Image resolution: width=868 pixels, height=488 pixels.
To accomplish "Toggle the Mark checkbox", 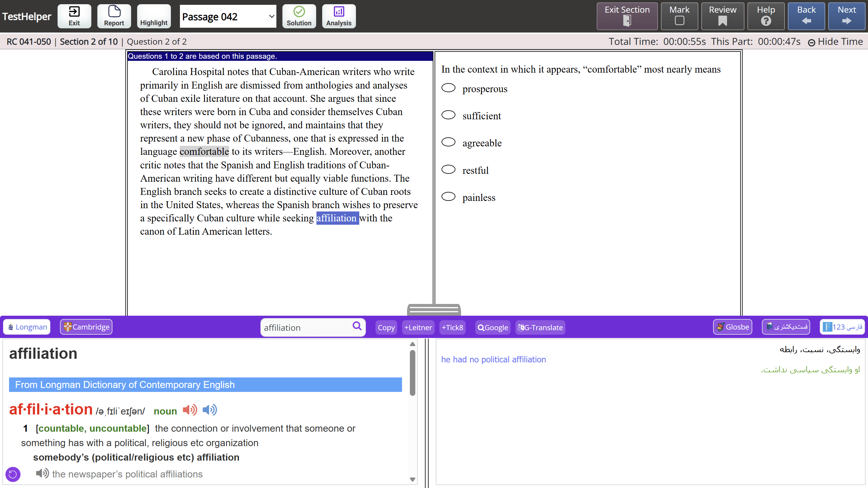I will click(679, 21).
